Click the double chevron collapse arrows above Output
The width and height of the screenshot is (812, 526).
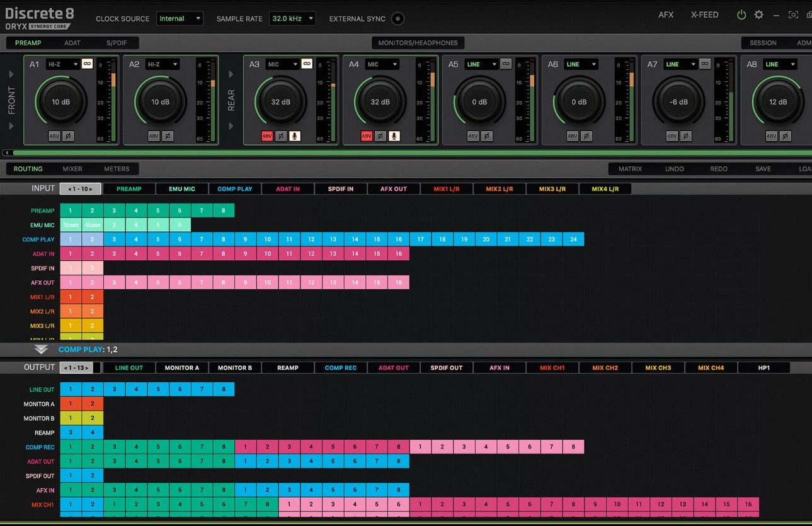41,349
